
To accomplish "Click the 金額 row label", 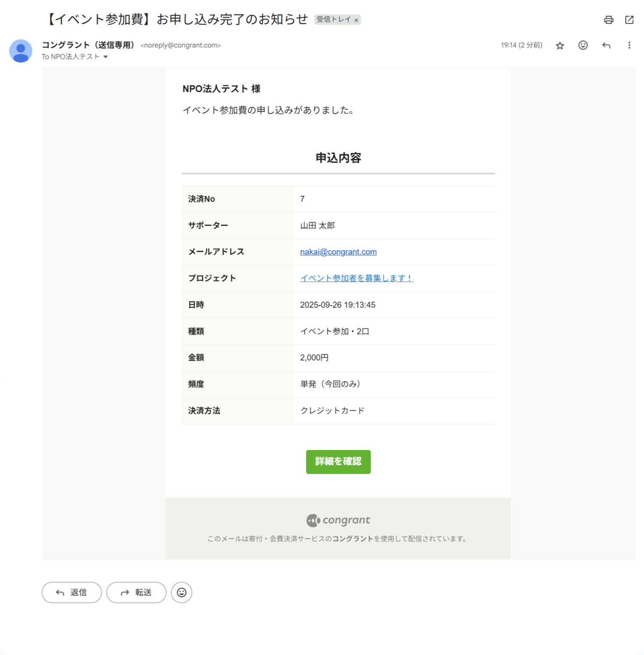I will [196, 358].
